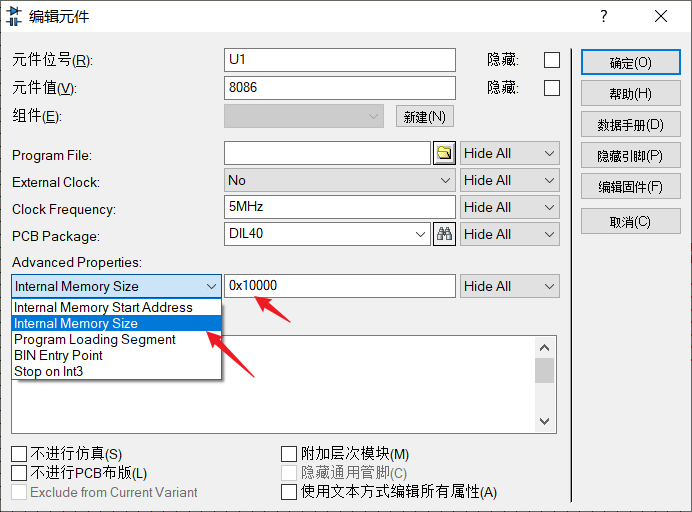The image size is (692, 512).
Task: Open the Hide All dropdown for External Clock
Action: (510, 180)
